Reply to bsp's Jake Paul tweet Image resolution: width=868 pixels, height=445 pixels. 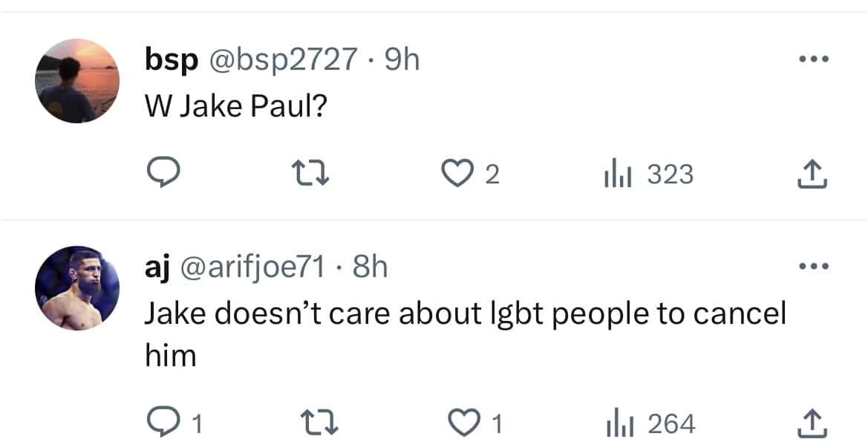click(x=160, y=175)
